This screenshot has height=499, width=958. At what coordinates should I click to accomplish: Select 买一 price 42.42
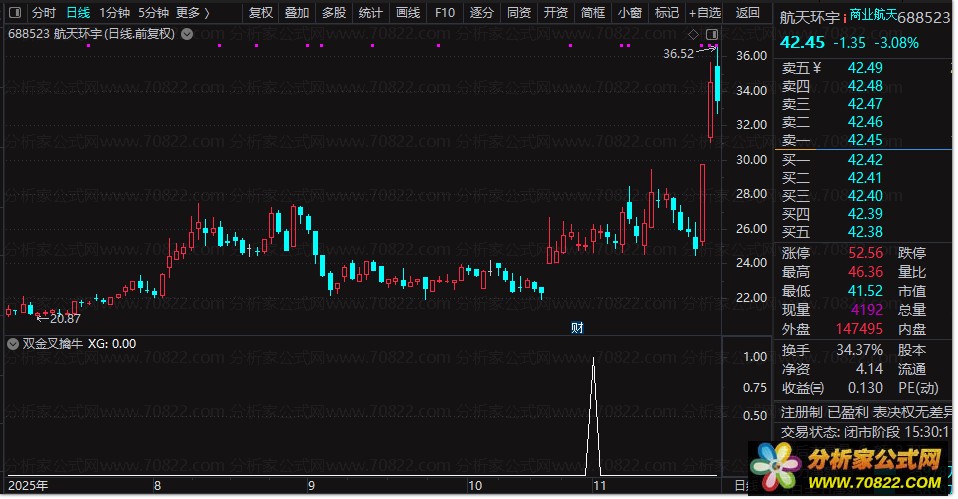(x=865, y=160)
